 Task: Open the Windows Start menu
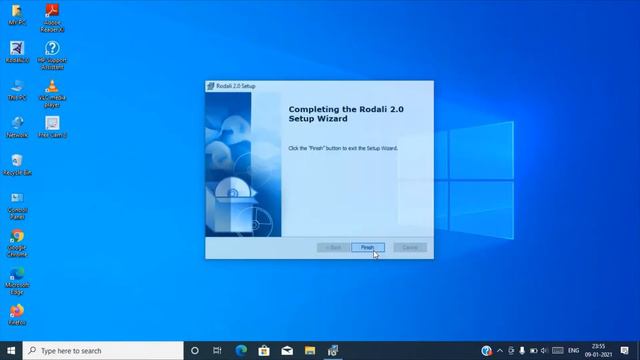click(x=11, y=351)
